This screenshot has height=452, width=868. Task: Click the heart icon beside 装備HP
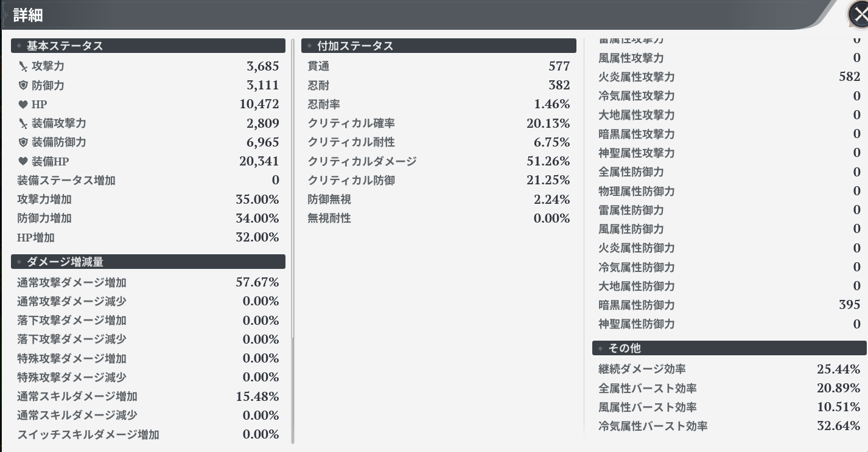[23, 161]
